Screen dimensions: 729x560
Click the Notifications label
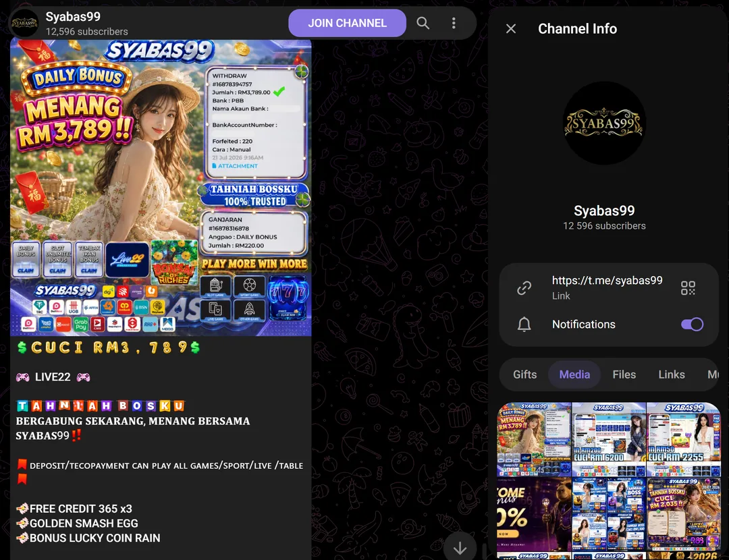coord(583,325)
